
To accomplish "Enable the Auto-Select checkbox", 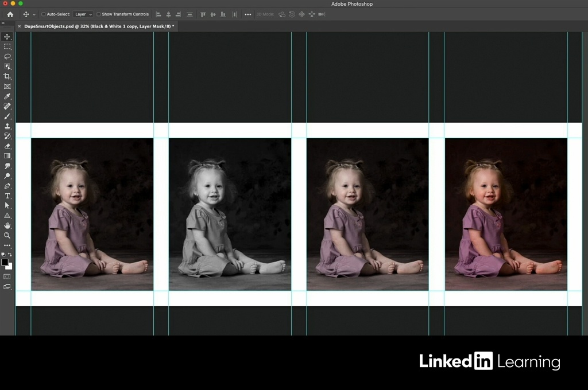I will (x=44, y=14).
